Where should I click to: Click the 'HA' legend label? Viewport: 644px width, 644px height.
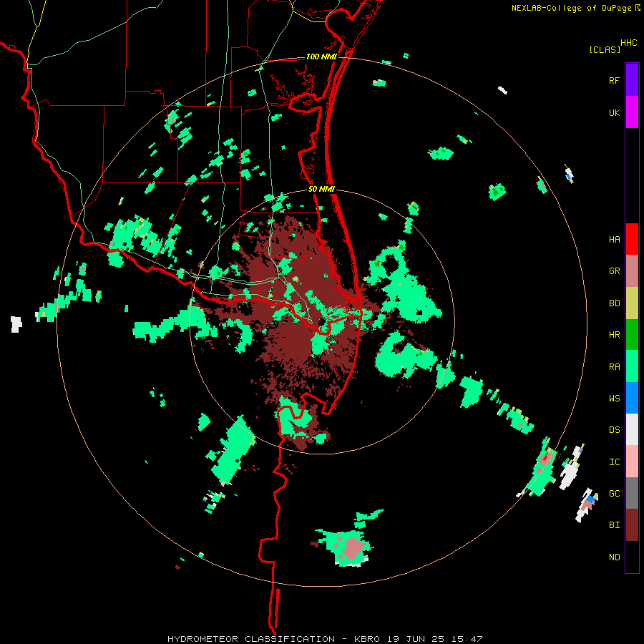pyautogui.click(x=614, y=240)
